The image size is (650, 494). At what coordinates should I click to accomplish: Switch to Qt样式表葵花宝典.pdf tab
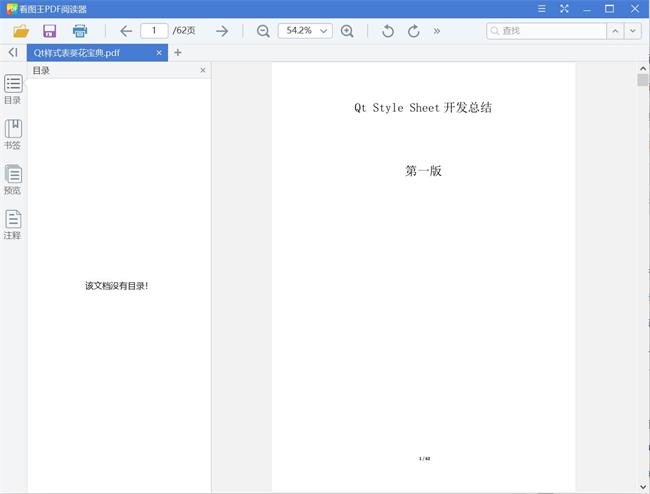pos(97,53)
